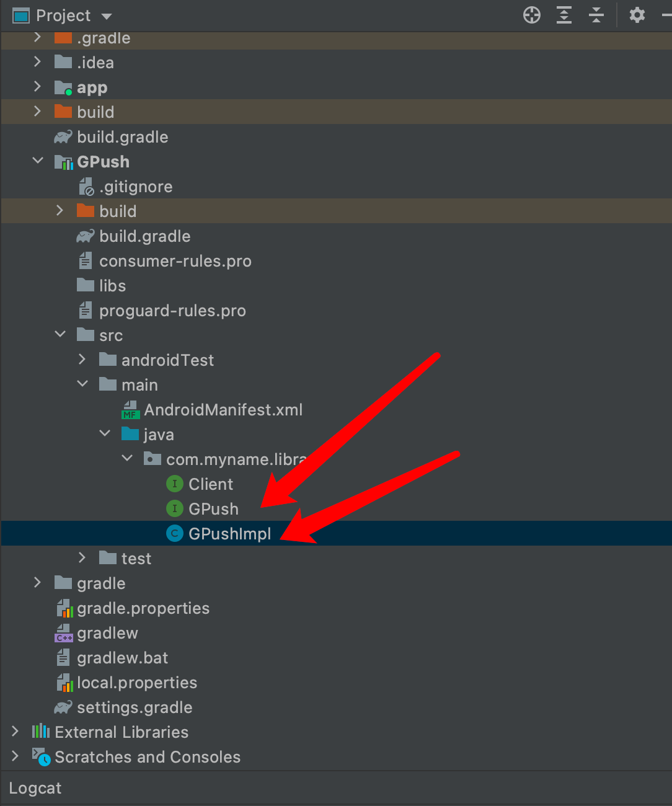Select the local.properties file name
This screenshot has width=672, height=806.
coord(137,683)
